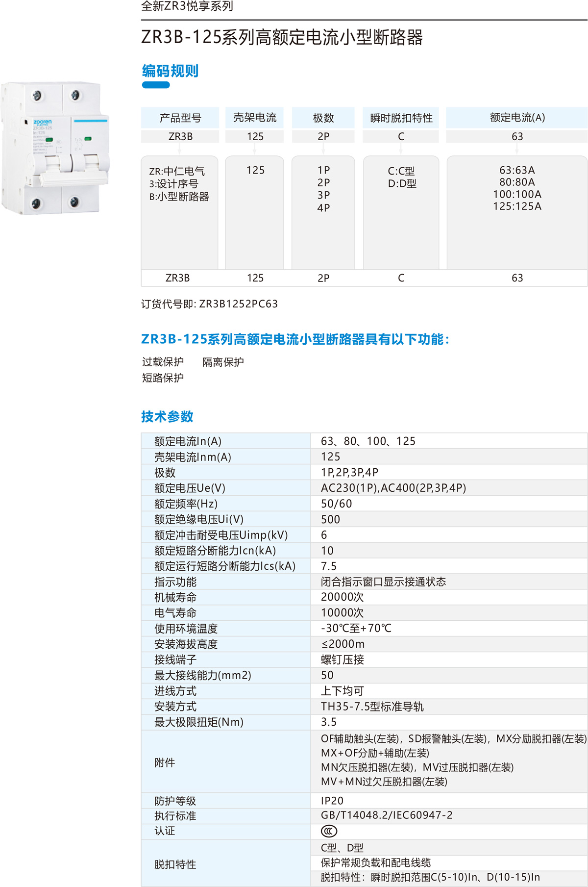588x887 pixels.
Task: Click the 瞬时脱扣特性 column header
Action: coord(401,118)
